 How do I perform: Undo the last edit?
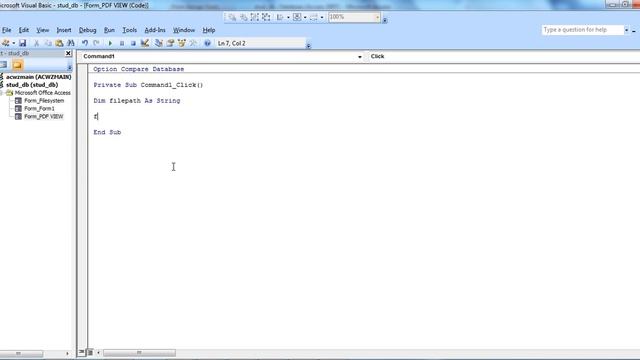[85, 43]
